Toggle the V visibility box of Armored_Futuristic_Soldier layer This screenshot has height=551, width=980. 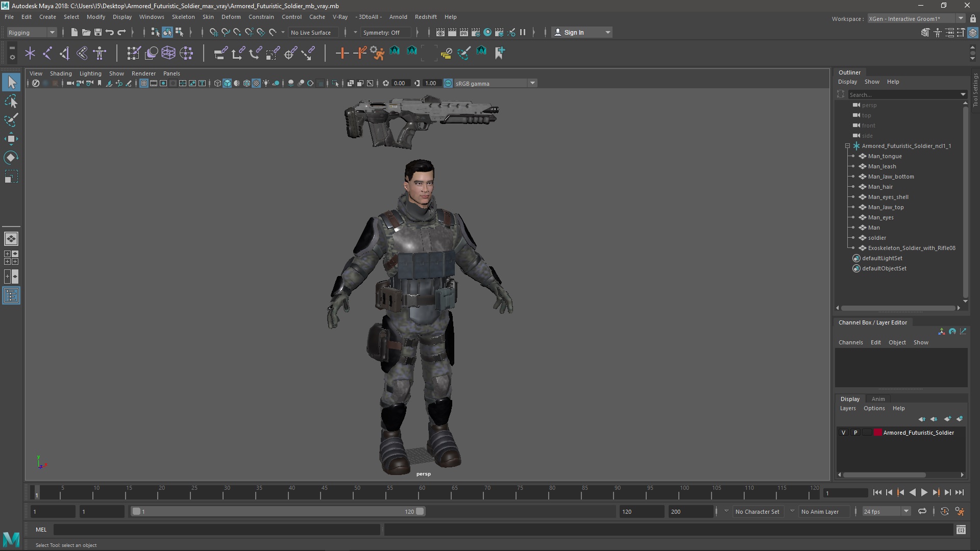(x=843, y=433)
